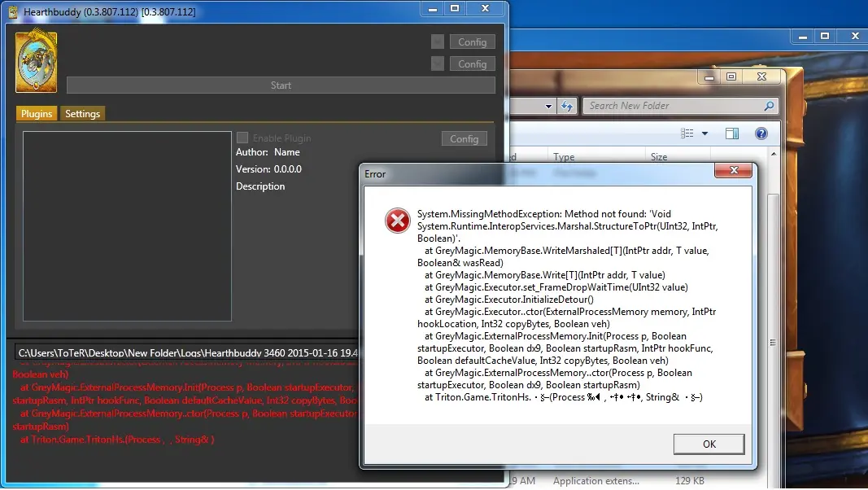Maximize the Explorer New Folder window

(x=731, y=77)
